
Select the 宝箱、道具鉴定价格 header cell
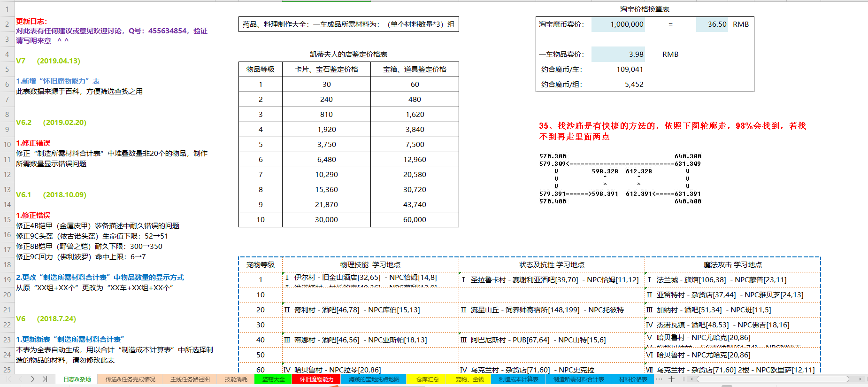click(x=415, y=70)
